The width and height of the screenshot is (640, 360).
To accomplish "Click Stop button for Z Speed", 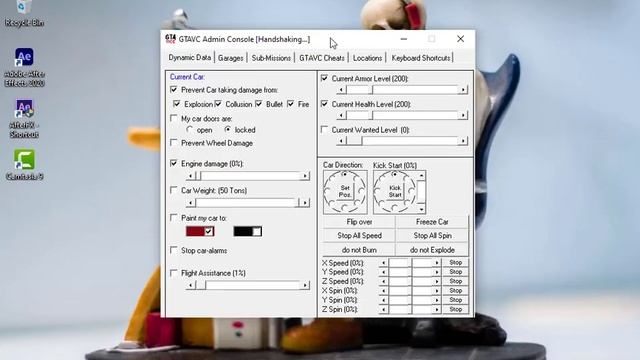I will click(x=456, y=281).
